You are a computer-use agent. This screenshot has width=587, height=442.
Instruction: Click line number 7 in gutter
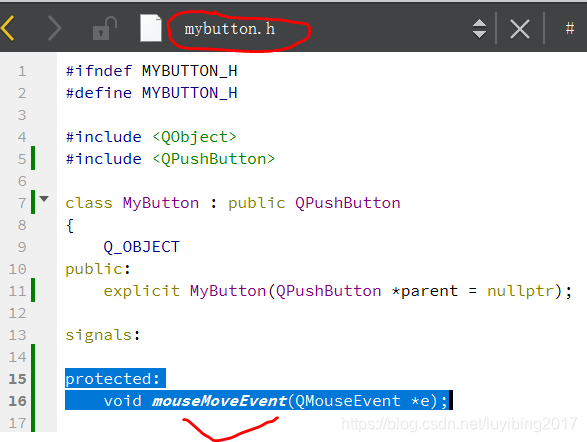pos(22,203)
